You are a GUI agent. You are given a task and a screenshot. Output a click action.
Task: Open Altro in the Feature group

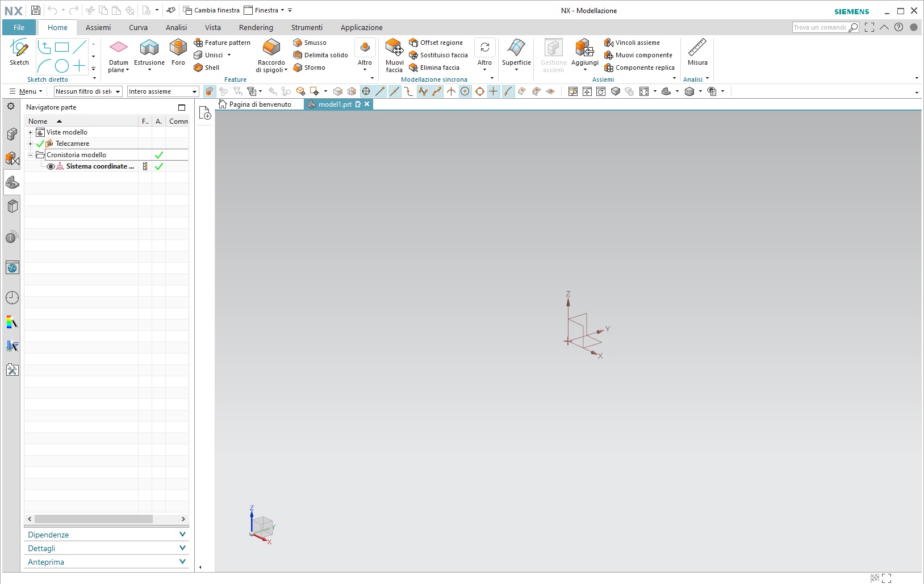coord(365,55)
